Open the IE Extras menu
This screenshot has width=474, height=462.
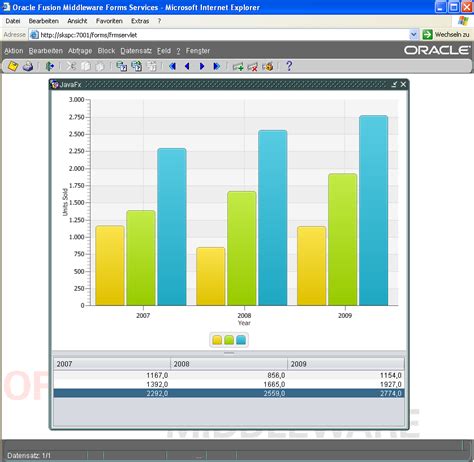click(140, 21)
